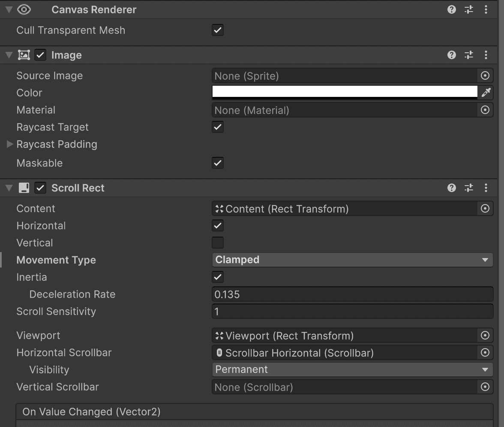Click the Scroll Rect component icon
The height and width of the screenshot is (427, 504).
tap(24, 188)
